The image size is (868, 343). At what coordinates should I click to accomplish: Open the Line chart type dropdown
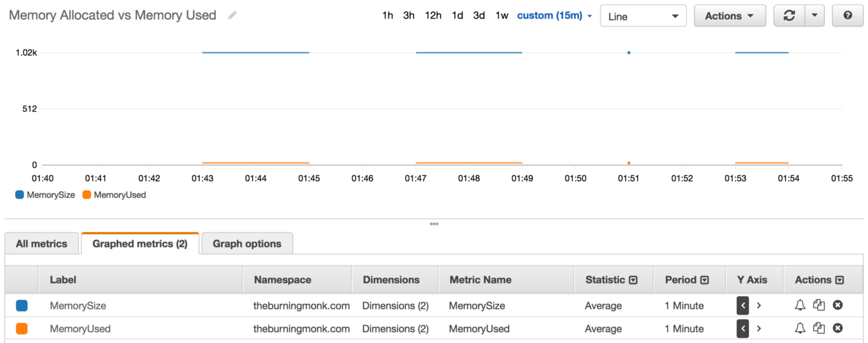643,16
